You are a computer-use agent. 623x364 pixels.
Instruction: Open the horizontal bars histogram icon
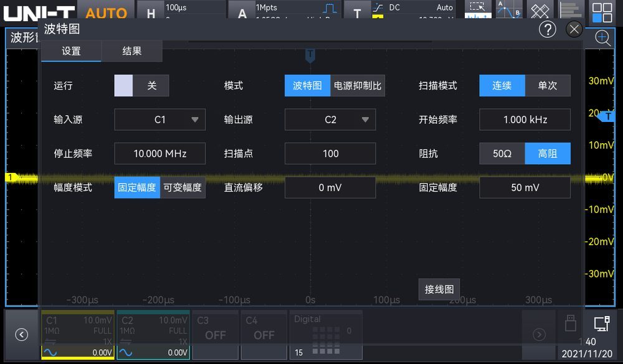pyautogui.click(x=571, y=9)
